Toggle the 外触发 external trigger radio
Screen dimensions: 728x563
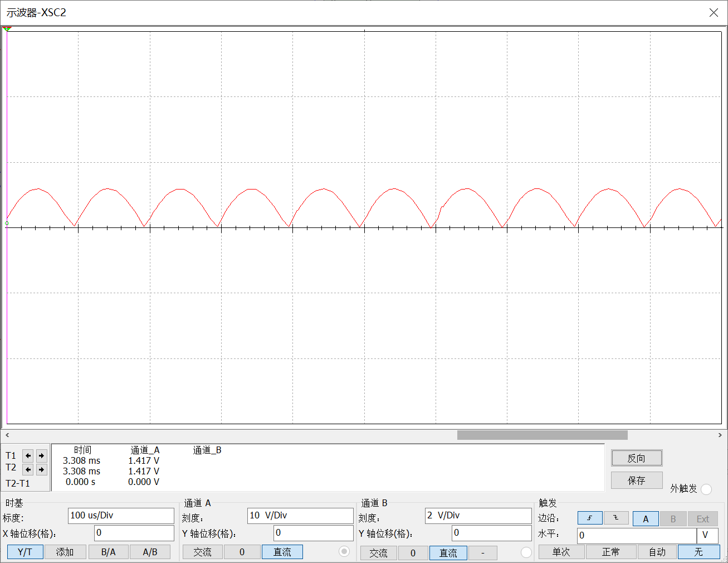[x=706, y=489]
